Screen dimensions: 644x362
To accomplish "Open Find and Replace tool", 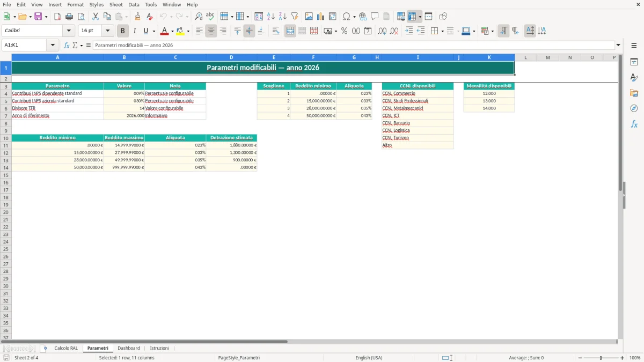I will [x=199, y=17].
